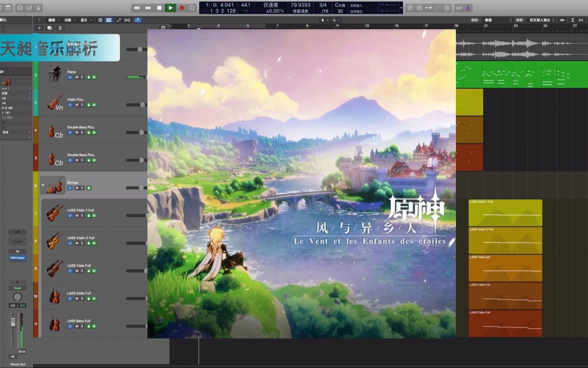Mute the Piano track
588x368 pixels.
click(77, 77)
